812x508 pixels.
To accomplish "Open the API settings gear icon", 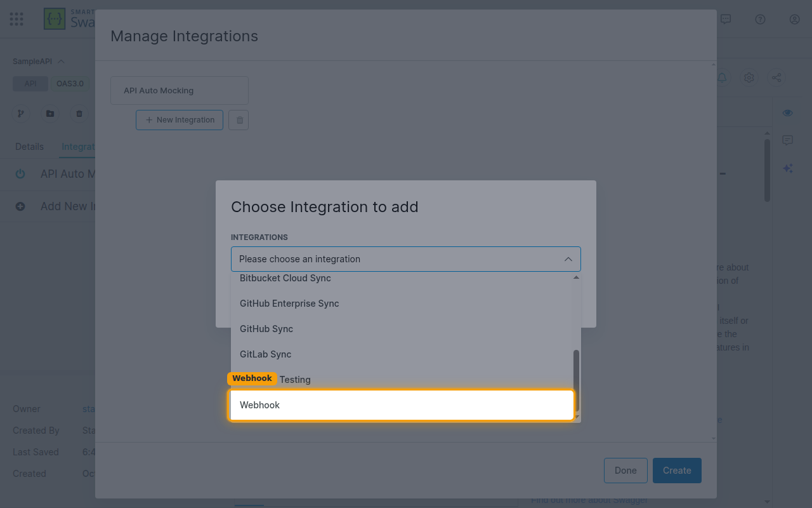I will click(x=749, y=77).
